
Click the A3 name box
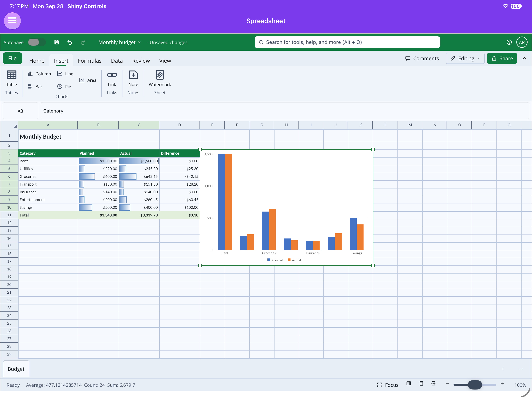[20, 111]
